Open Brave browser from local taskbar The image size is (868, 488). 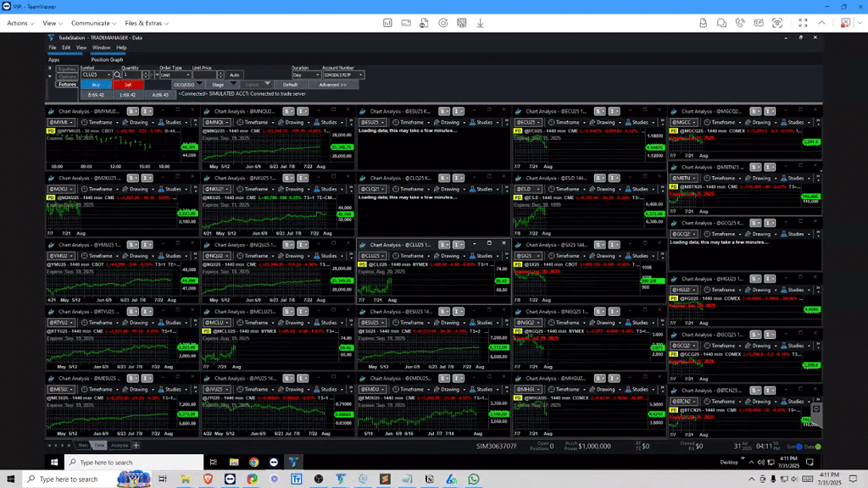pyautogui.click(x=208, y=480)
